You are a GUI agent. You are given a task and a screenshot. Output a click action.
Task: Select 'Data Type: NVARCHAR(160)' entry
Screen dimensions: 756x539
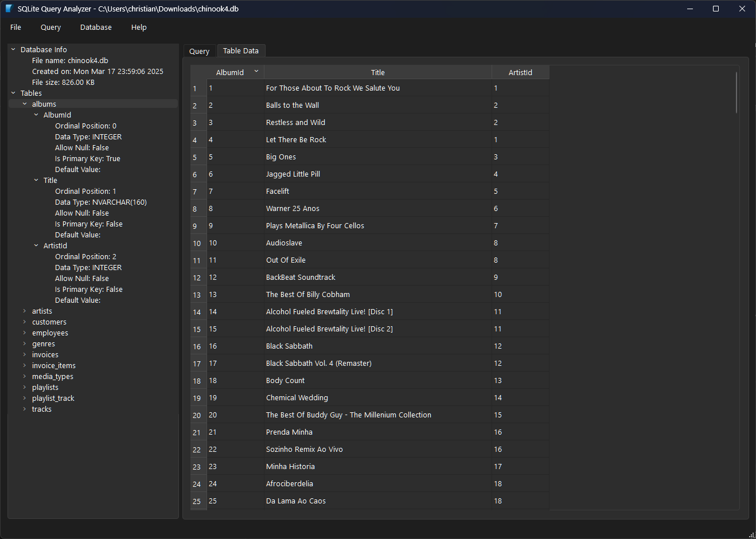click(101, 202)
